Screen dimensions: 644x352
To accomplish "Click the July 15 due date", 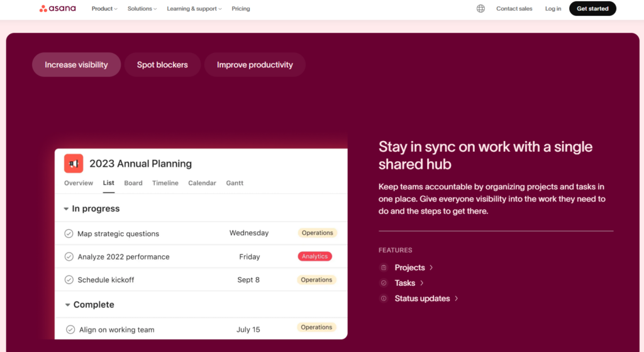I will (x=248, y=329).
